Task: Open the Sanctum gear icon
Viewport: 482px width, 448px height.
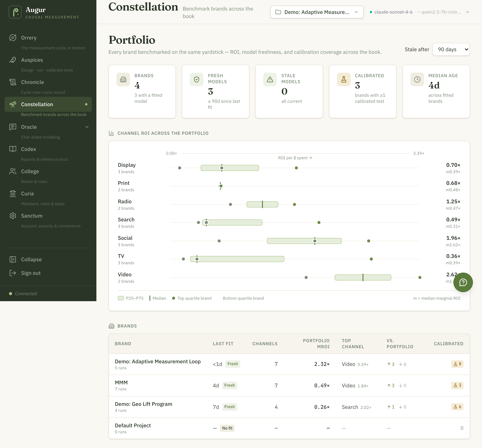Action: tap(13, 216)
